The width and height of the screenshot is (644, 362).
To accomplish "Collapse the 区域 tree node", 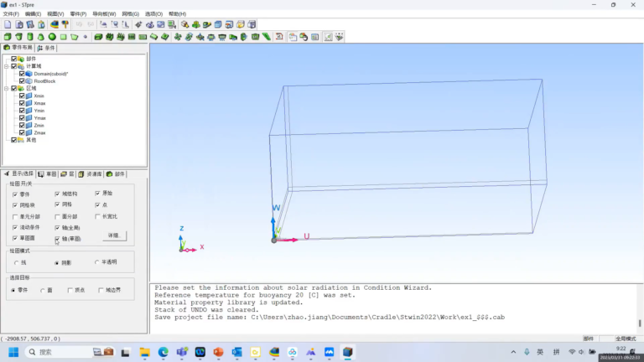I will pos(7,89).
